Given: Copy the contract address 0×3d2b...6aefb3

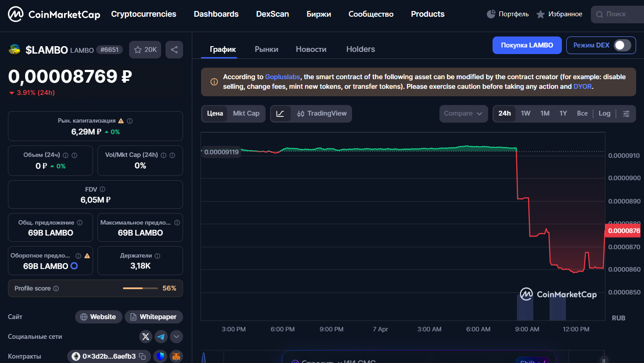Looking at the screenshot, I should click(142, 356).
